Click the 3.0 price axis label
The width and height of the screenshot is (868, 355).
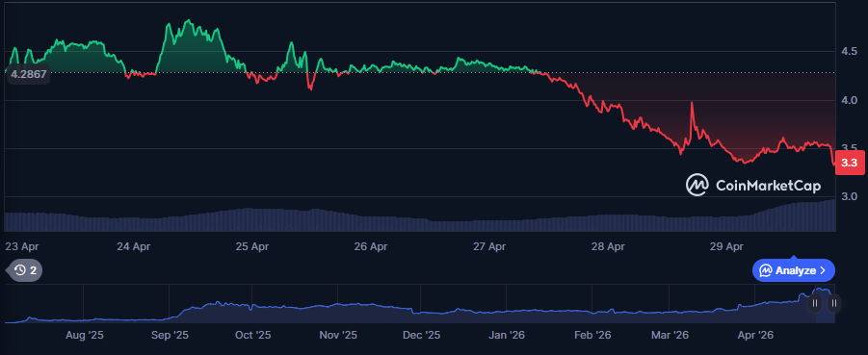point(849,197)
